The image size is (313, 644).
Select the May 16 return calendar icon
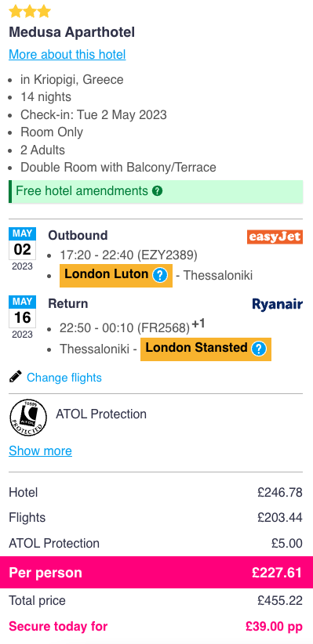click(22, 317)
